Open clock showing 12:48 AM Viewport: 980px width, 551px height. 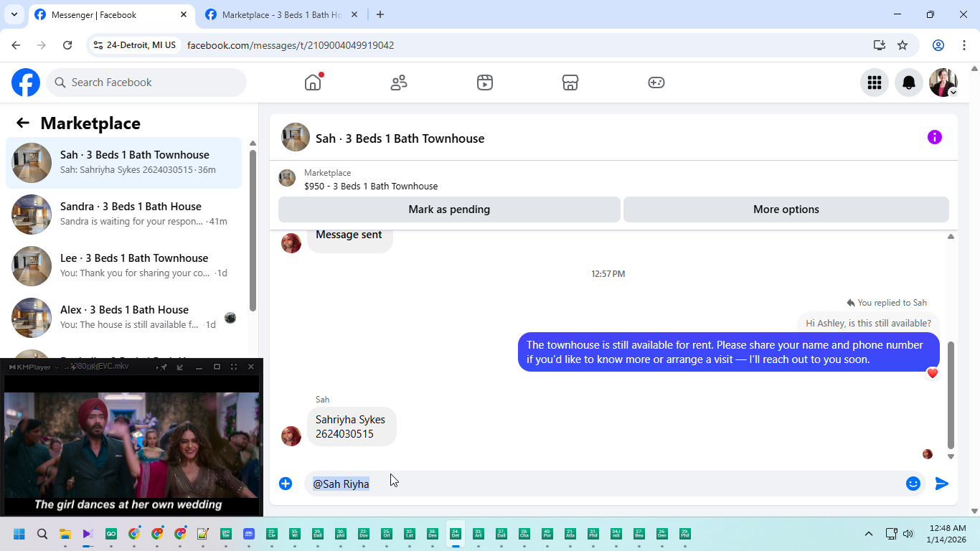(946, 534)
